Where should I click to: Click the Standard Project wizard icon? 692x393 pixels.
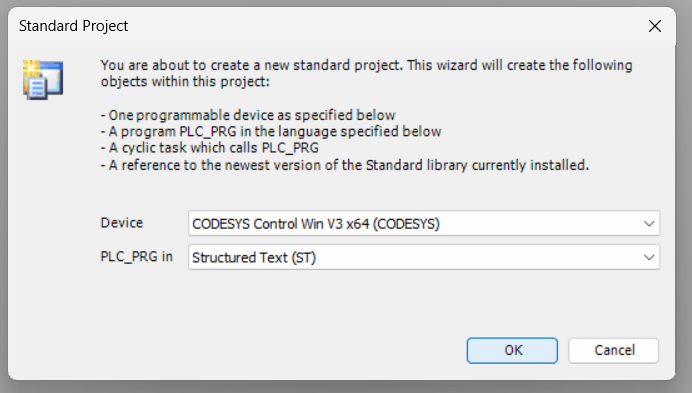43,80
